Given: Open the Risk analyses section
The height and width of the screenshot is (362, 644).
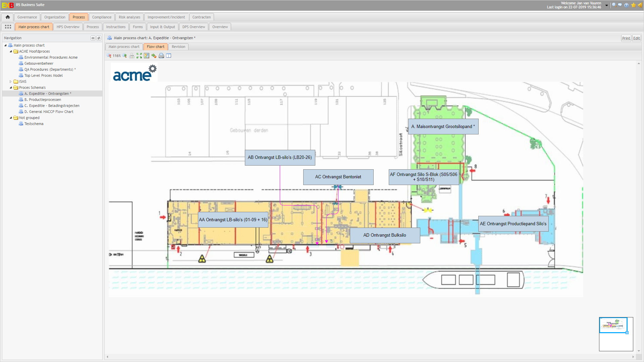Looking at the screenshot, I should point(129,17).
